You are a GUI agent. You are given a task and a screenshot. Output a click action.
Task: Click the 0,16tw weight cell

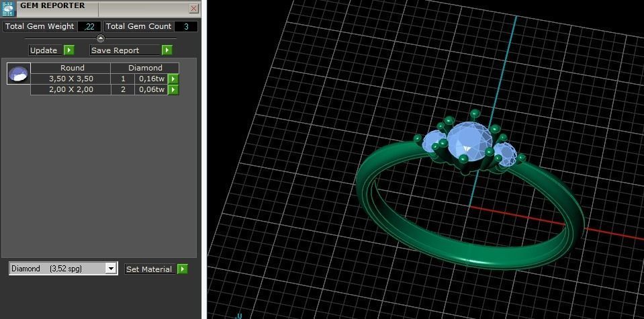pyautogui.click(x=152, y=79)
